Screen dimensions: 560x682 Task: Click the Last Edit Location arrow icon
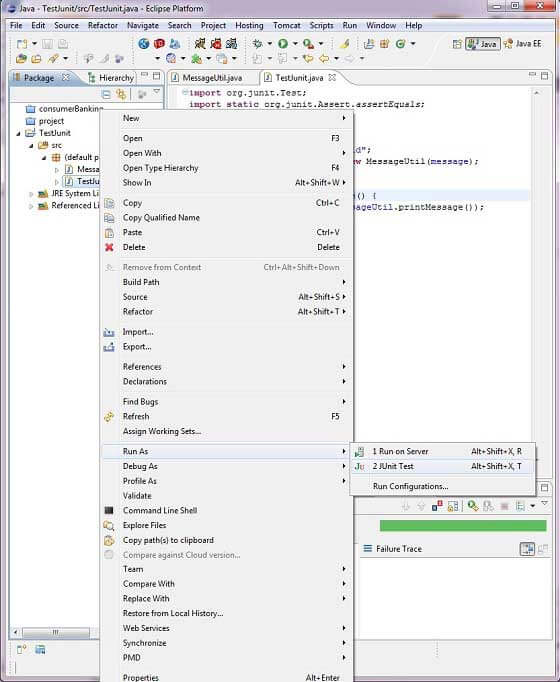[x=308, y=58]
